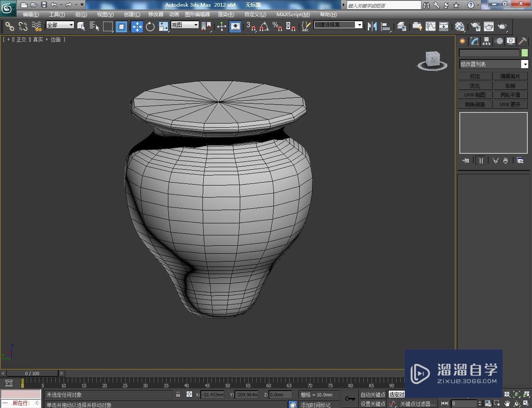The width and height of the screenshot is (532, 408).
Task: Expand the Help dropdown arrow in title bar
Action: pos(478,5)
